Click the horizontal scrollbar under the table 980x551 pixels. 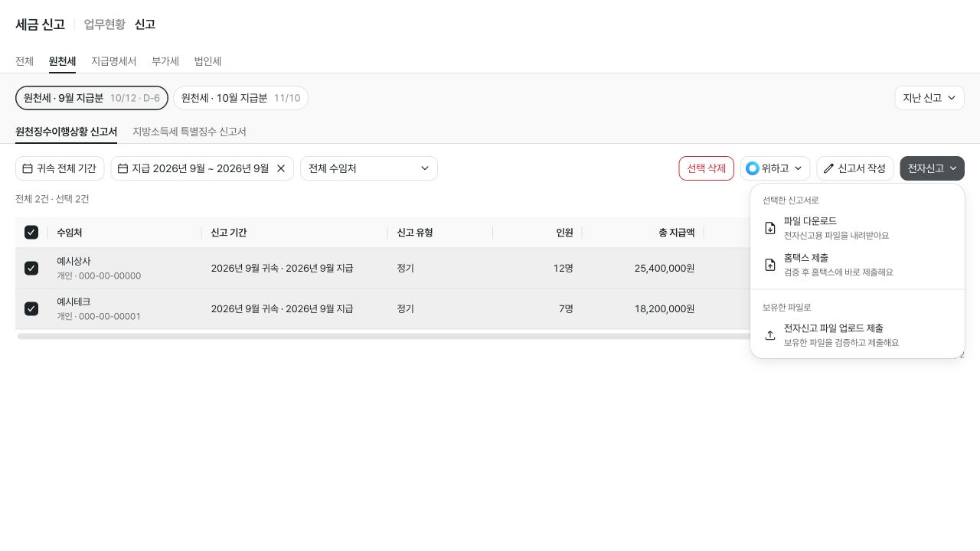[x=383, y=336]
